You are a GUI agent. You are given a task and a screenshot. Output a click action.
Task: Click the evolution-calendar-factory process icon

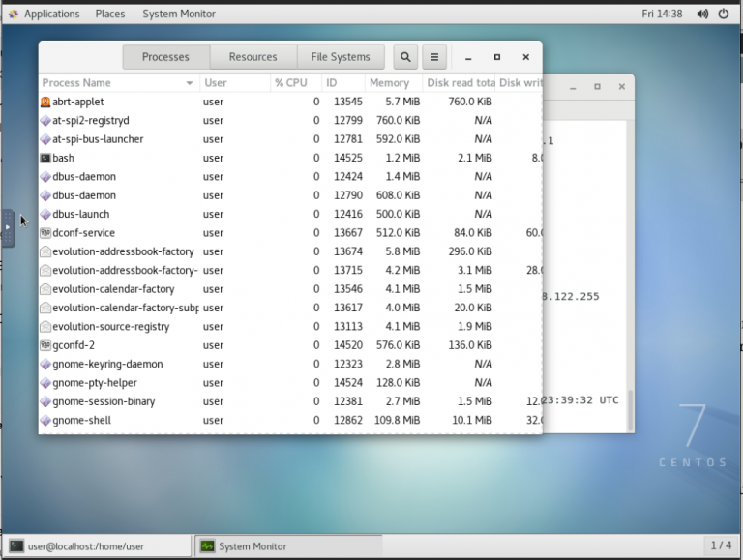[45, 289]
